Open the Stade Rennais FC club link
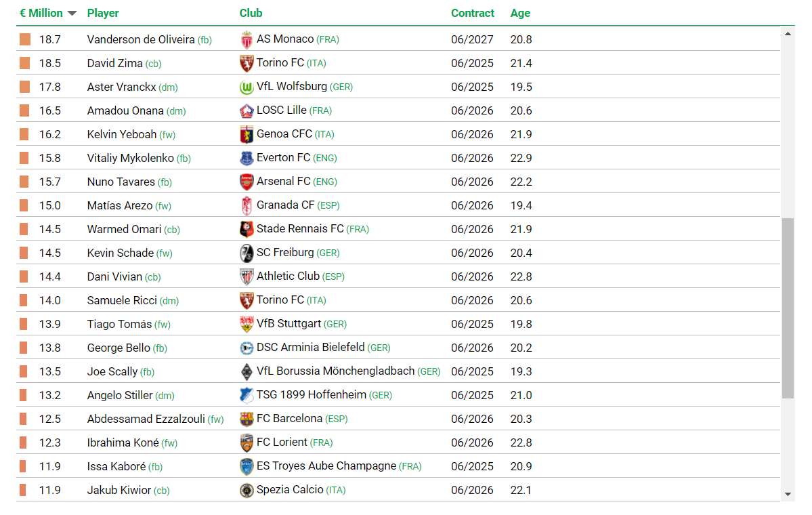Screen dimensions: 812x515 tap(300, 229)
